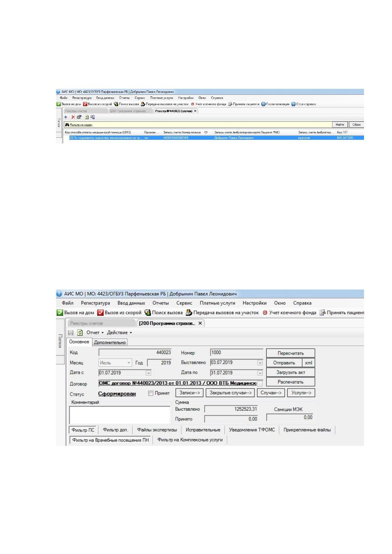Expand the 'Дата по' date picker
The width and height of the screenshot is (392, 554).
pos(260,373)
